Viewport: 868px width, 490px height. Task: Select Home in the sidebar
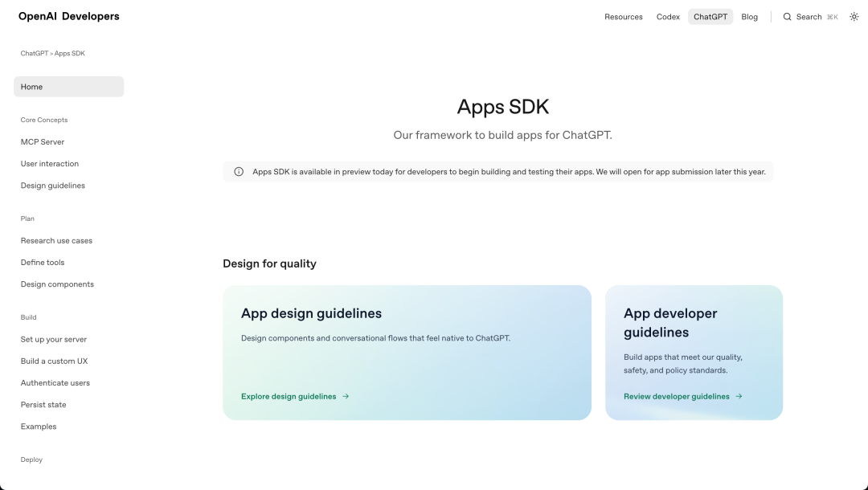coord(69,87)
